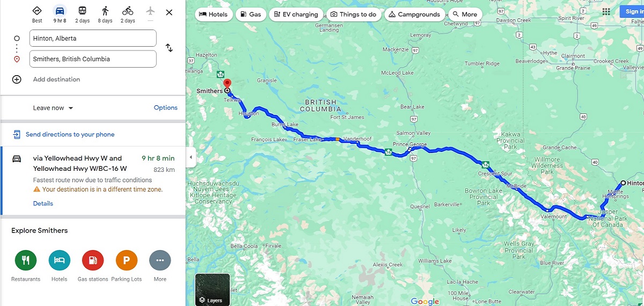The image size is (644, 306).
Task: Open route Options
Action: coord(166,108)
